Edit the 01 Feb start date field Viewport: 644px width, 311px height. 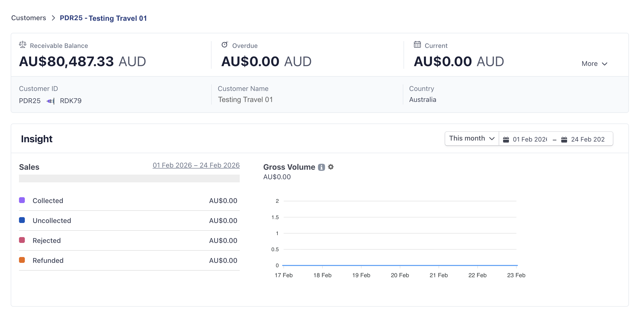(x=530, y=139)
